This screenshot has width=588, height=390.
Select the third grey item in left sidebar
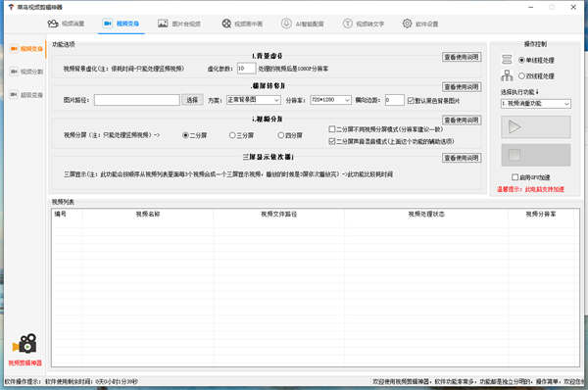tap(26, 94)
